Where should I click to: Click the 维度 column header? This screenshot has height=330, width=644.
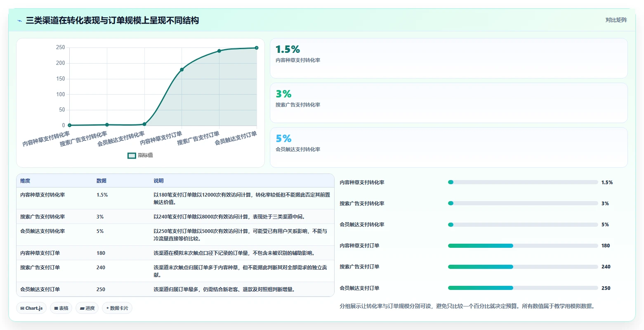click(x=25, y=181)
